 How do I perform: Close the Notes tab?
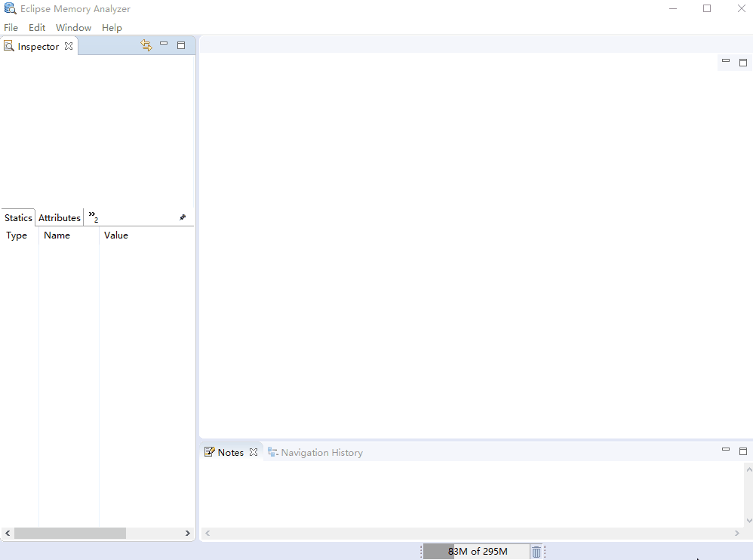click(254, 452)
